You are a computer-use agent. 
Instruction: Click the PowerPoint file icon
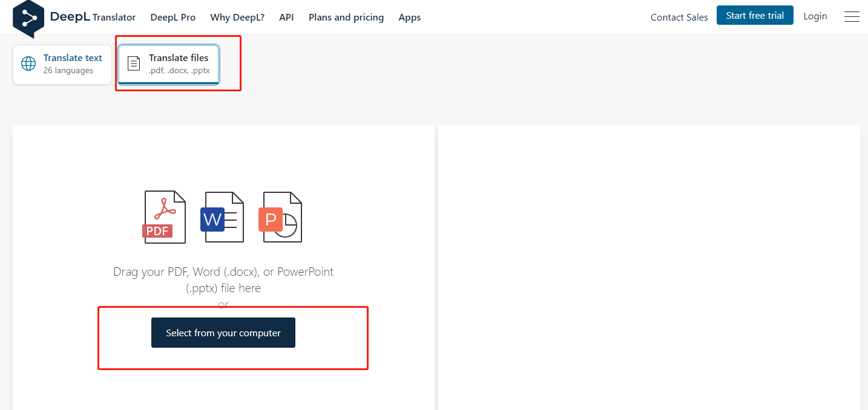click(x=280, y=217)
